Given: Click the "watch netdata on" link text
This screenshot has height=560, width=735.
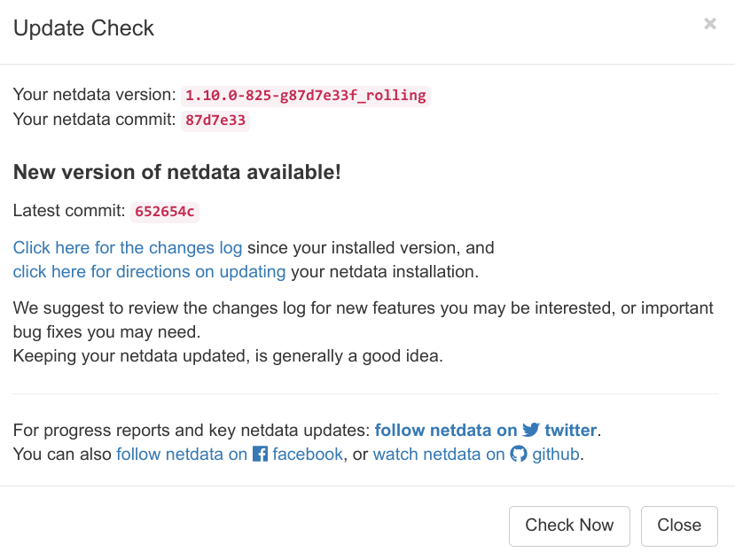Looking at the screenshot, I should [436, 454].
